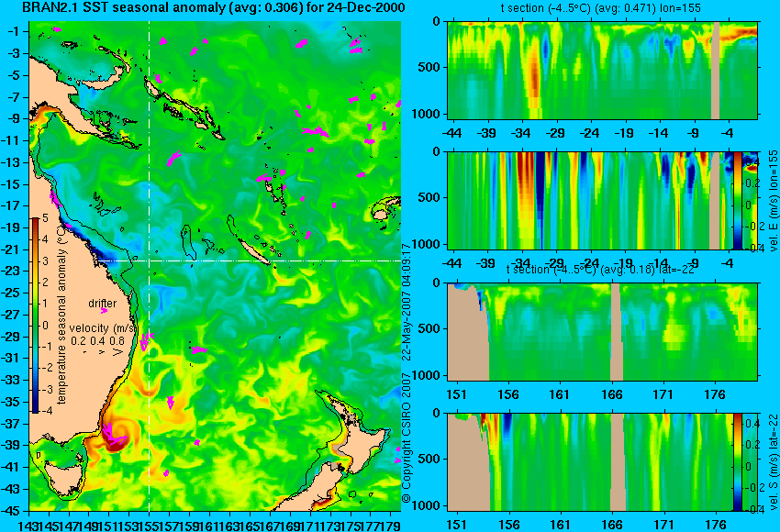Click the SST anomaly color bar on map
Viewport: 780px width, 532px height.
point(35,316)
